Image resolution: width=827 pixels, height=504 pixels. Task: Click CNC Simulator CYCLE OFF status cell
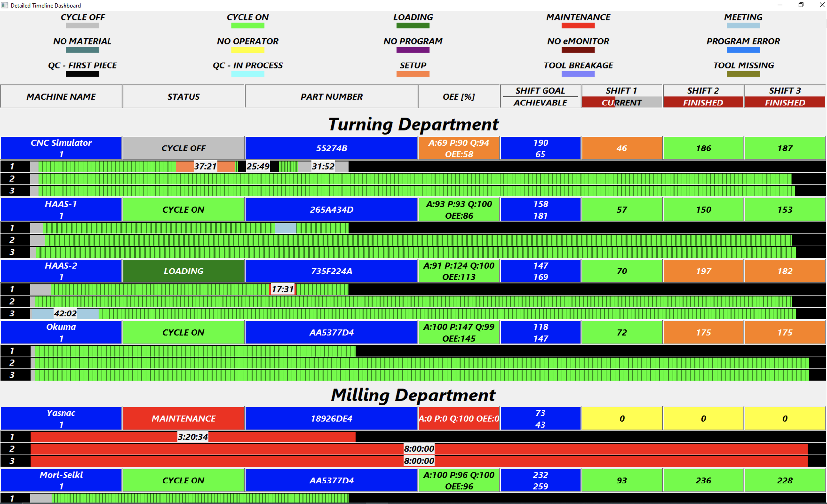point(184,148)
